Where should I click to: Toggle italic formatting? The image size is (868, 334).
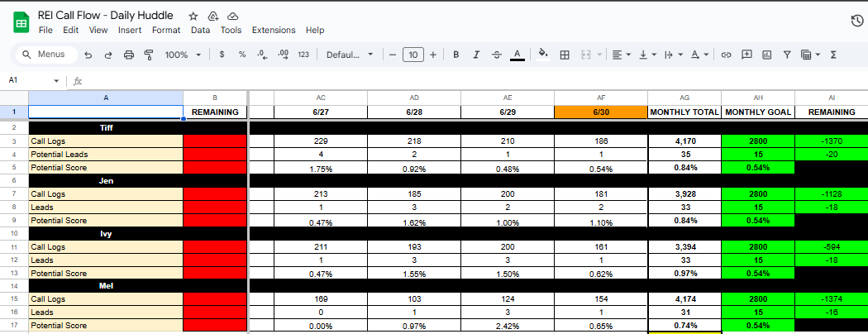[x=476, y=55]
